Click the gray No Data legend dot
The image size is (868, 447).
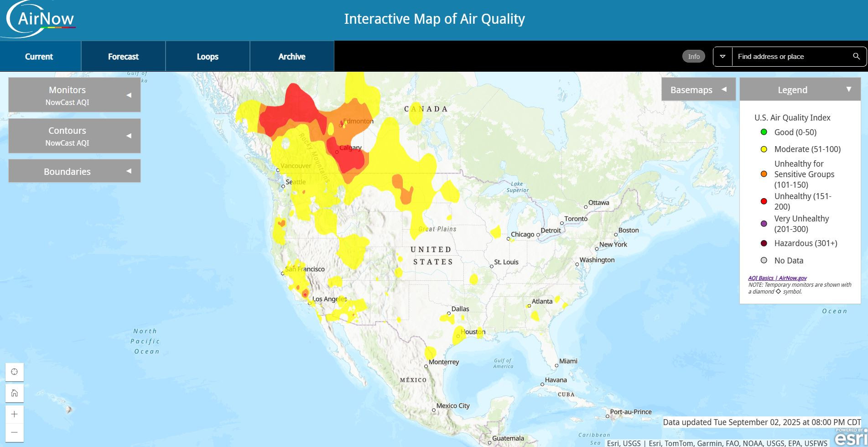764,260
